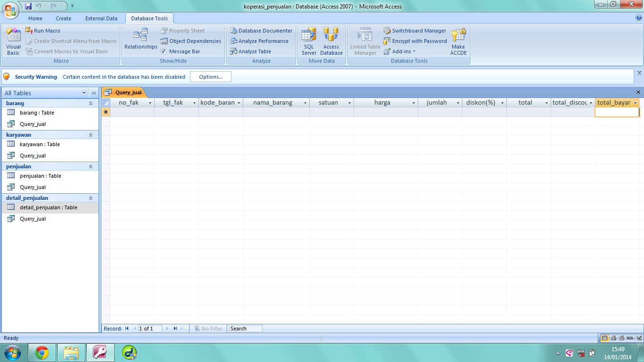The width and height of the screenshot is (644, 362).
Task: Open the All Tables navigation dropdown
Action: point(84,93)
